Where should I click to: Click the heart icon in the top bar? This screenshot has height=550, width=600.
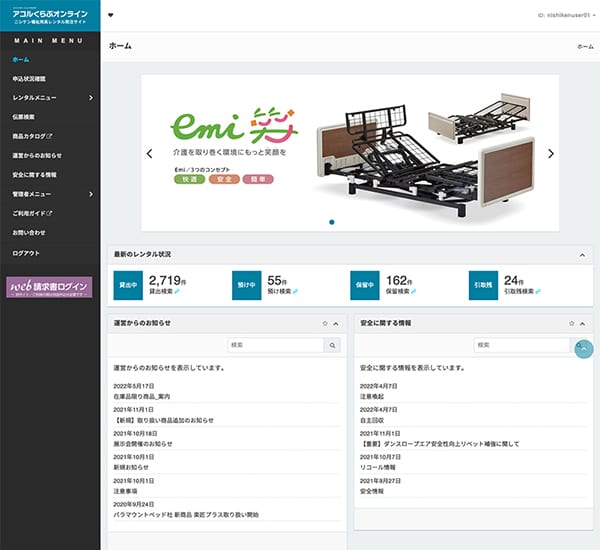click(110, 15)
